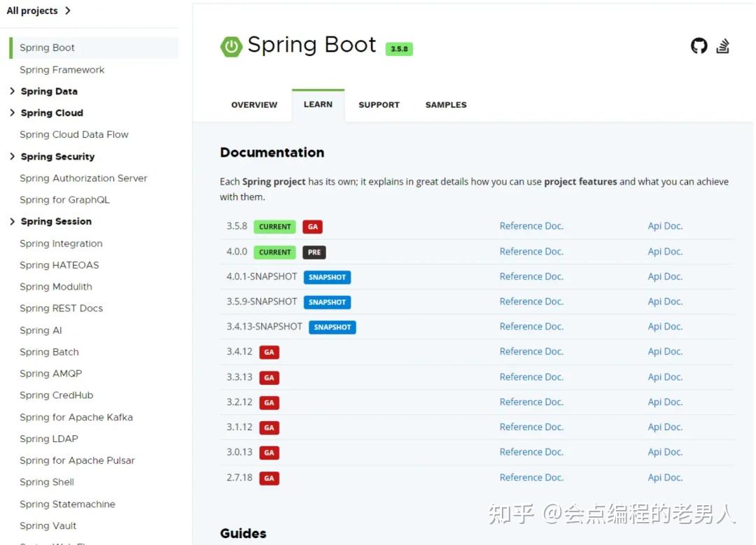756x545 pixels.
Task: Switch to the SUPPORT tab
Action: click(379, 104)
